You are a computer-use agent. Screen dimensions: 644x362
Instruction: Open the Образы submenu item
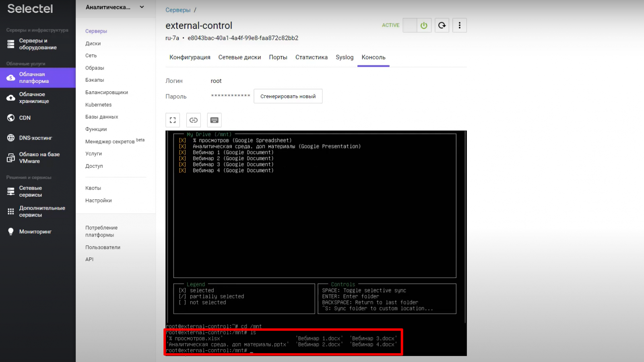pyautogui.click(x=95, y=68)
